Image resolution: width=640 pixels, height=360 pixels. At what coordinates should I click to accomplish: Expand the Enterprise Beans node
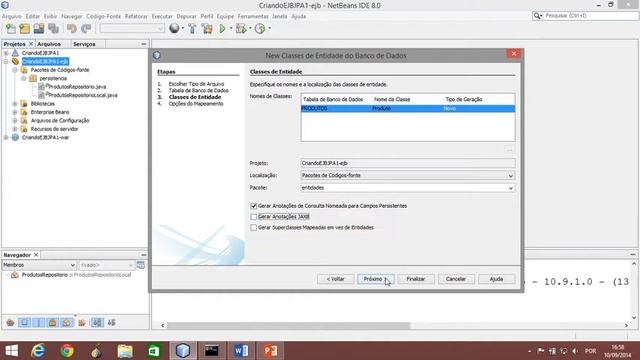pos(15,112)
